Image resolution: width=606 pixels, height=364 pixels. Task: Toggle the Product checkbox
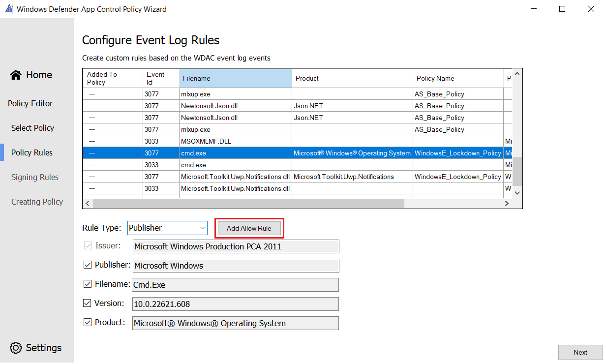pos(88,323)
